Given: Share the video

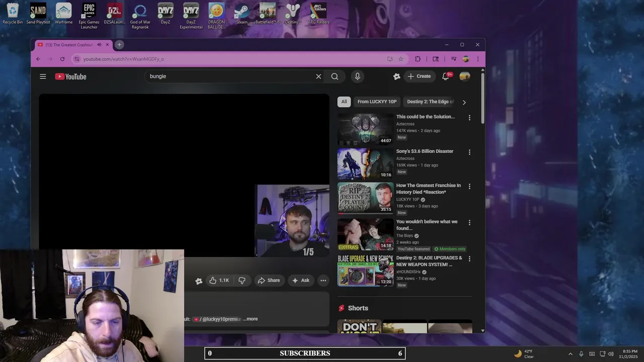Looking at the screenshot, I should point(269,281).
